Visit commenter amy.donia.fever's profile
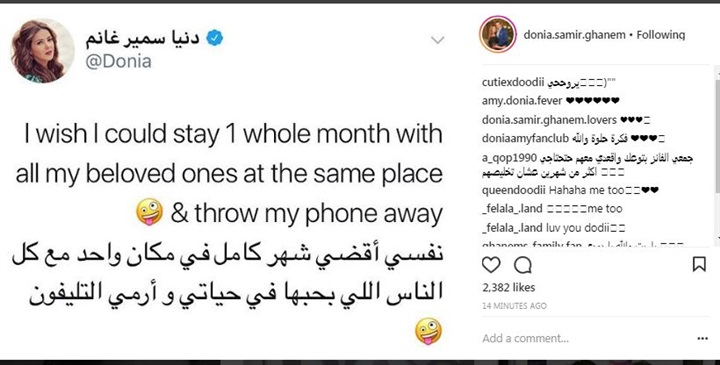720x365 pixels. coord(522,101)
